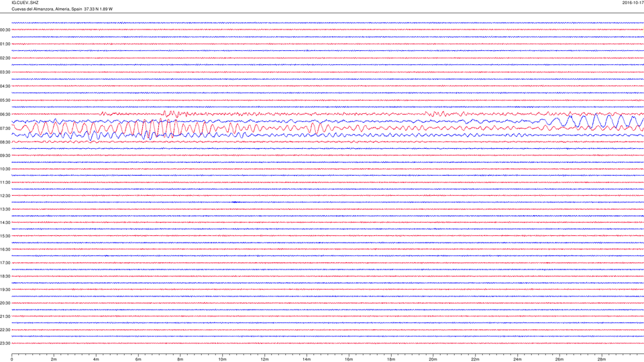Select the 10:30 time label
This screenshot has height=362, width=644.
coord(5,169)
